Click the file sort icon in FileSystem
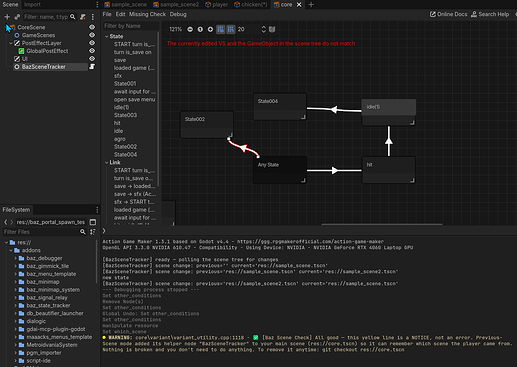The image size is (517, 367). [x=93, y=232]
